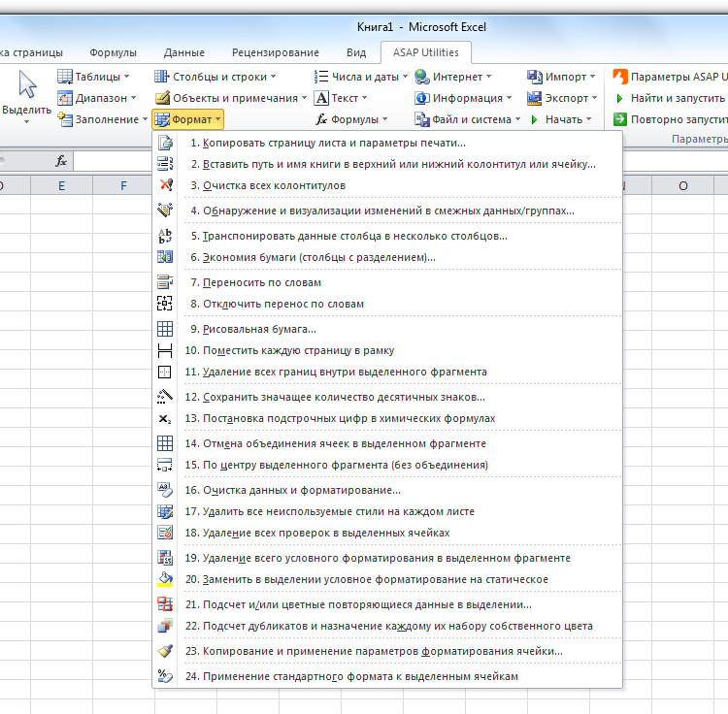The image size is (728, 714).
Task: Click the remove unused styles icon
Action: 165,511
